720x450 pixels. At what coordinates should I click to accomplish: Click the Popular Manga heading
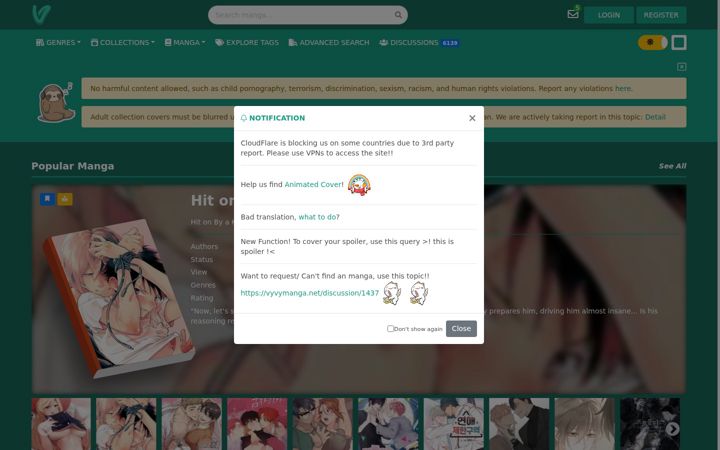[73, 166]
